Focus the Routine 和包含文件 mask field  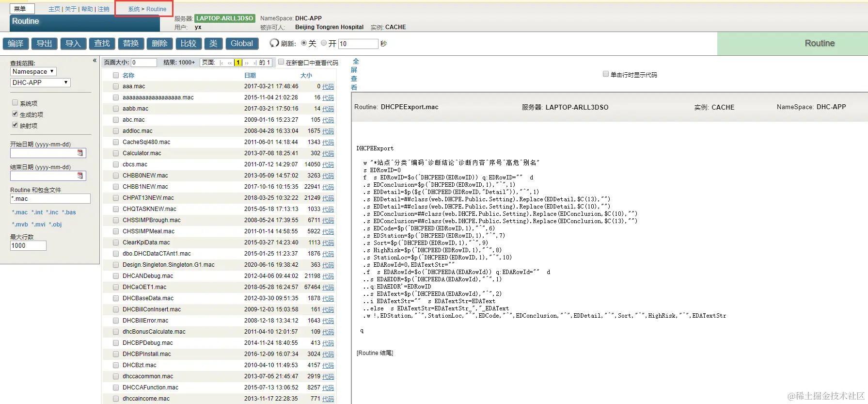pos(50,198)
